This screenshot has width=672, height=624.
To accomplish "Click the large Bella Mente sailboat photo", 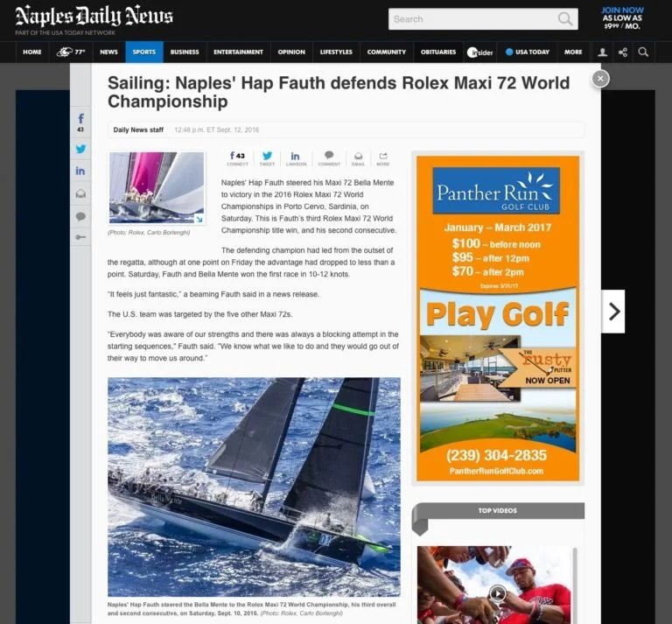I will coord(254,487).
